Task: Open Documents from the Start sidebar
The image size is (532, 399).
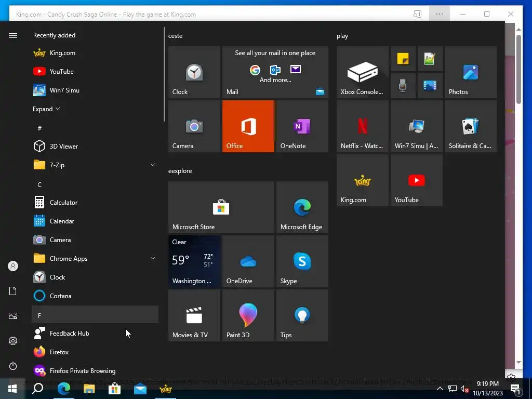Action: [13, 291]
